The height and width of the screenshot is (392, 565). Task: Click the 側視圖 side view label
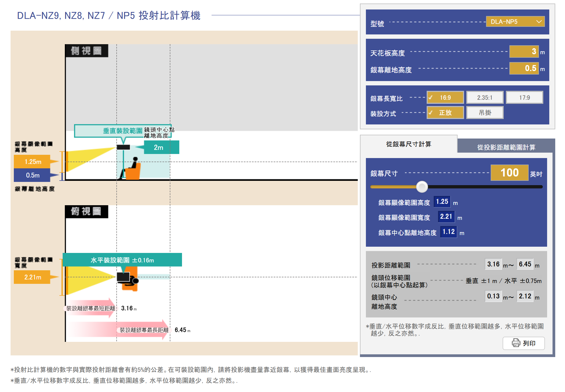87,51
